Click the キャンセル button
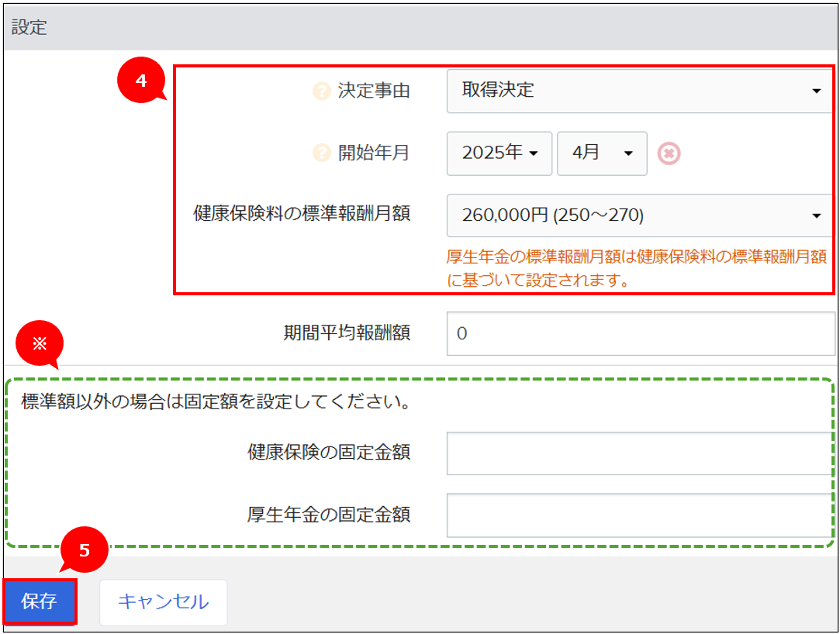Image resolution: width=840 pixels, height=634 pixels. coord(163,601)
